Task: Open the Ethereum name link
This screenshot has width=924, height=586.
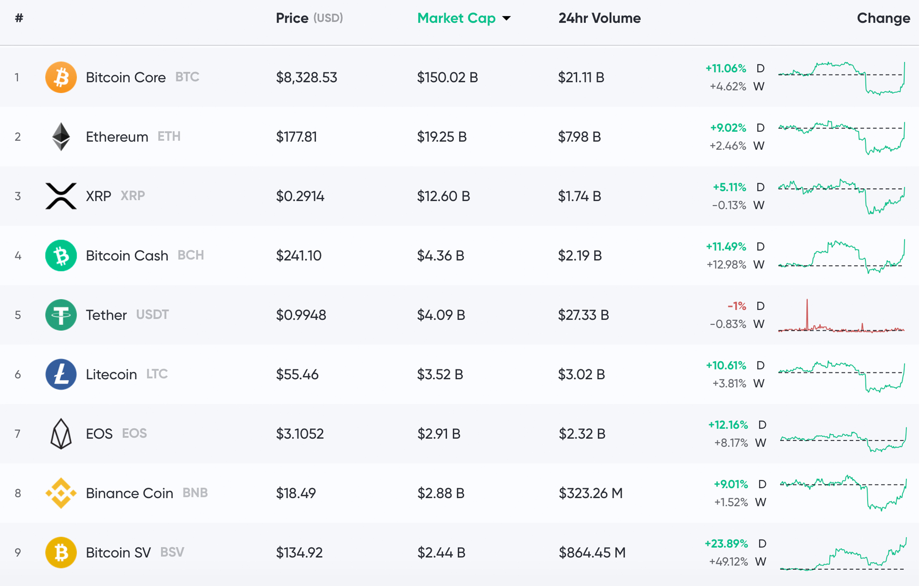Action: pyautogui.click(x=117, y=137)
